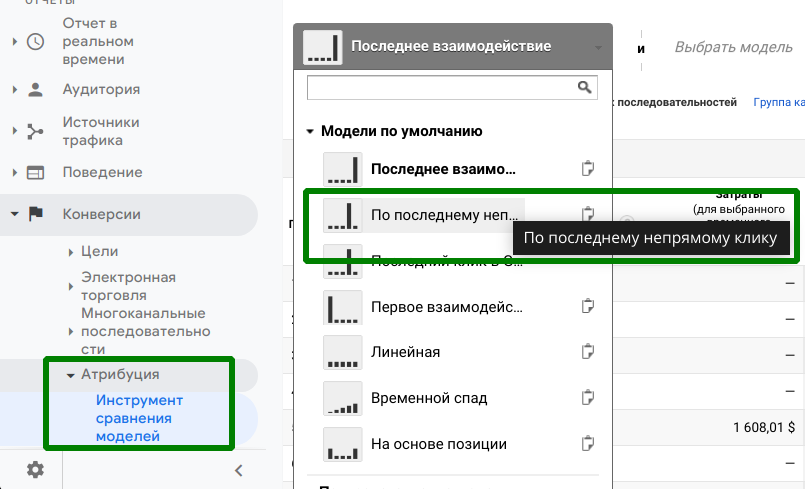The image size is (805, 489).
Task: Click the real-time report clock icon
Action: (35, 41)
